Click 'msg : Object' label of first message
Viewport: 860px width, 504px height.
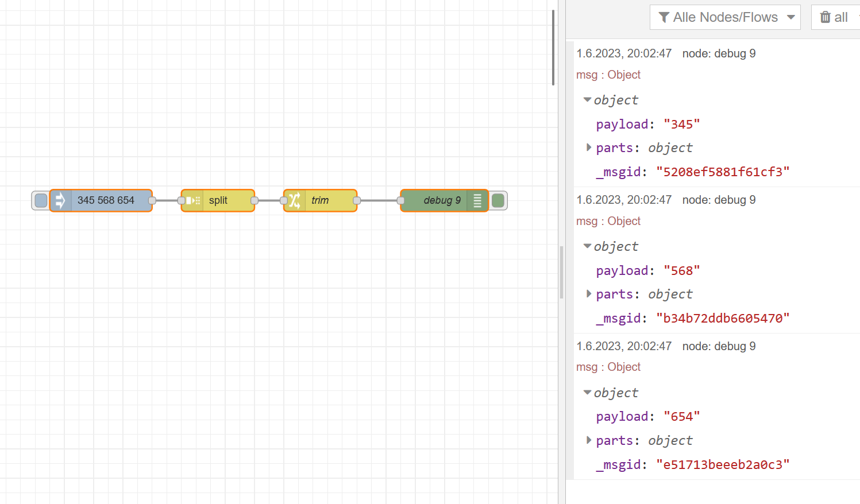tap(608, 75)
